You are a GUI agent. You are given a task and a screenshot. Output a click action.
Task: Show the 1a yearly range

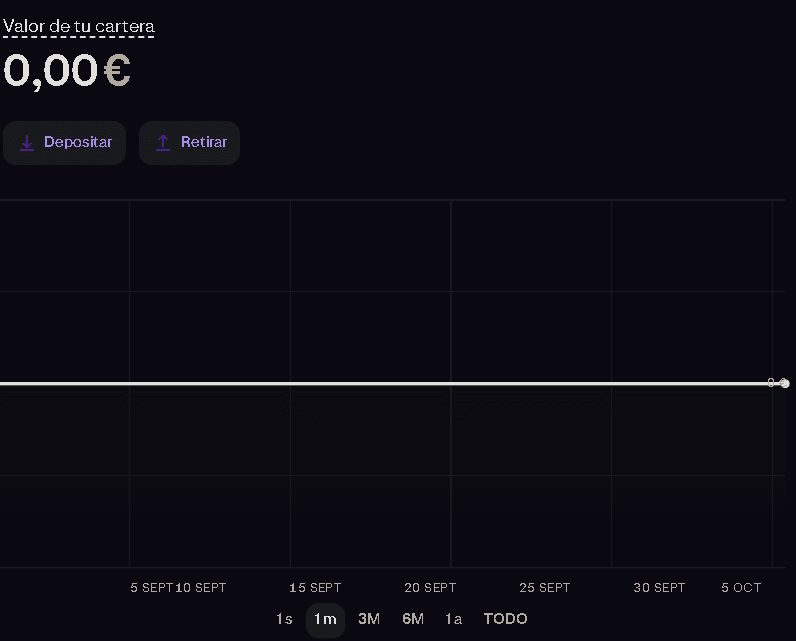(x=453, y=619)
